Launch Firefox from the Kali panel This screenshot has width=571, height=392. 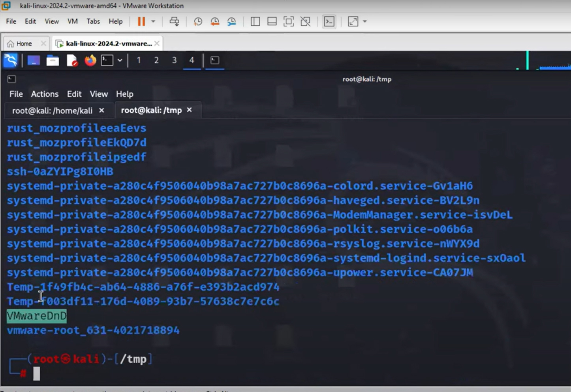click(90, 60)
